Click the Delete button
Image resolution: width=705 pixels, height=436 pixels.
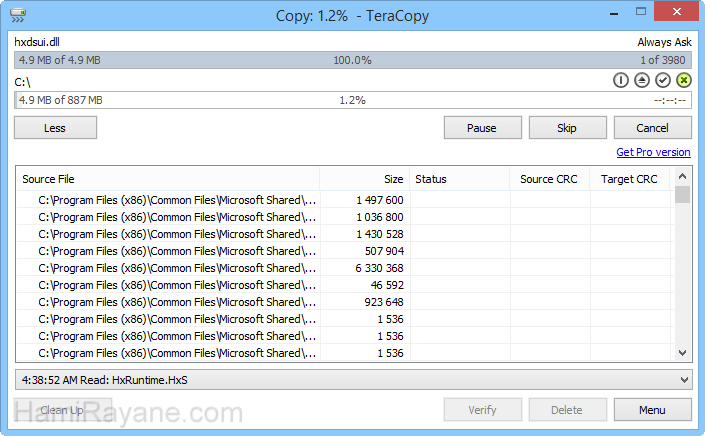point(567,410)
